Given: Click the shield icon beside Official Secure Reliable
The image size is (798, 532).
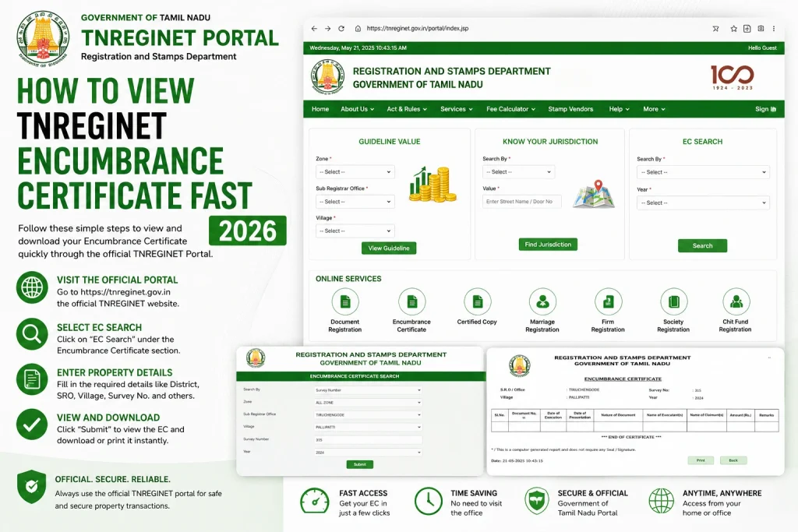Looking at the screenshot, I should point(31,487).
